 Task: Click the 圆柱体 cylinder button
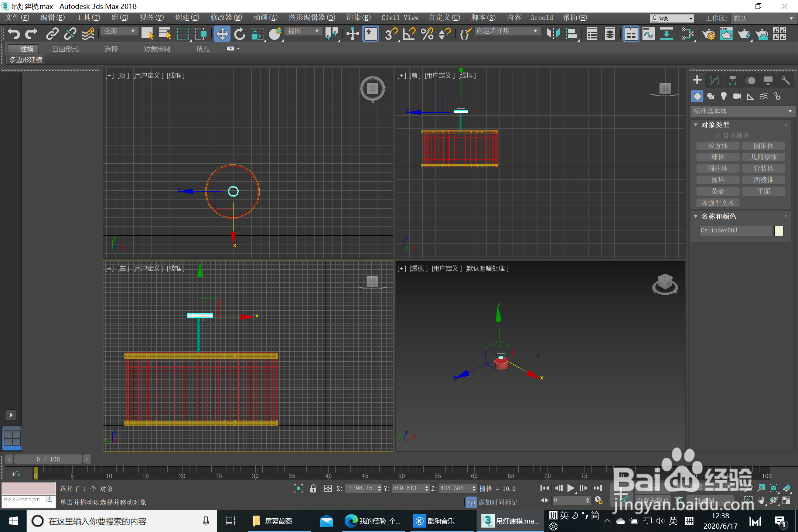point(717,168)
